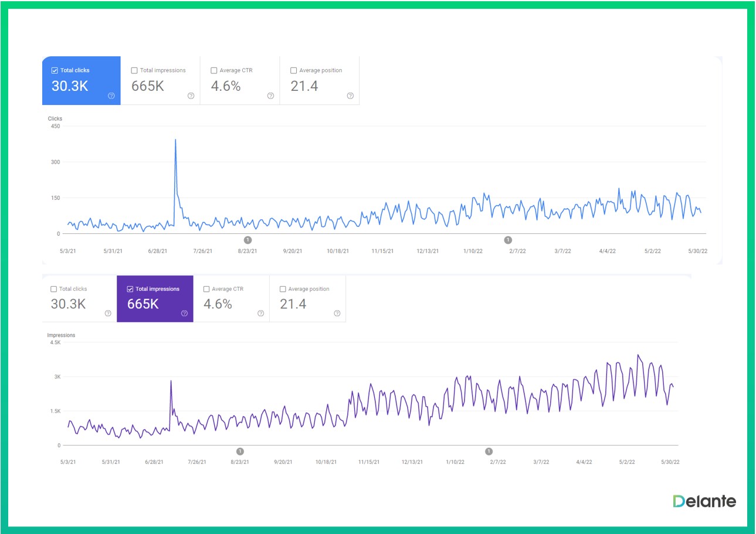
Task: Select the 21.4 Average position card in top panel
Action: click(319, 81)
